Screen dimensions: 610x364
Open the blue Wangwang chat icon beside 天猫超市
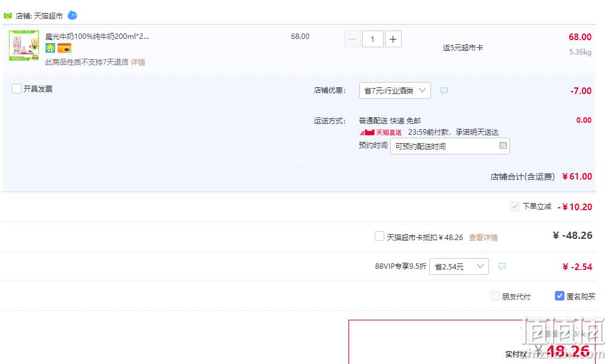click(72, 15)
